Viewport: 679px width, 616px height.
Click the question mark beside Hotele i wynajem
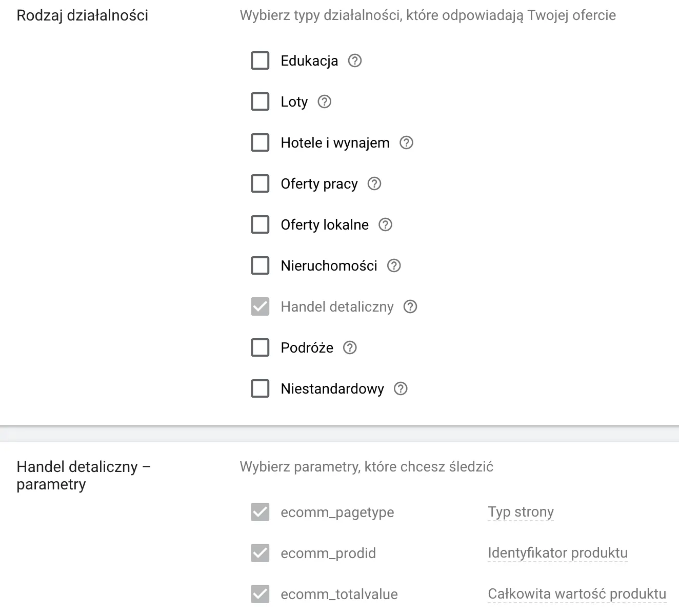[x=406, y=143]
